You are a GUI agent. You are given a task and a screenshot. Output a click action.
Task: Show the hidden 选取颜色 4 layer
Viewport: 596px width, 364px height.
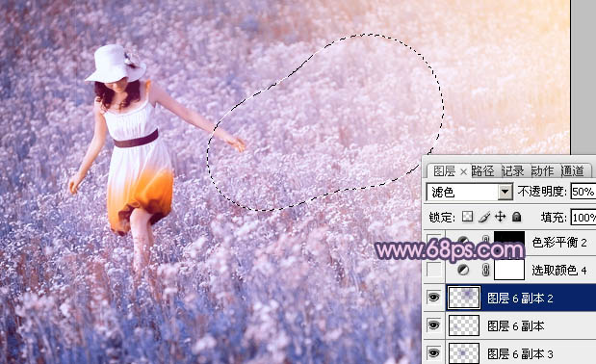[433, 271]
